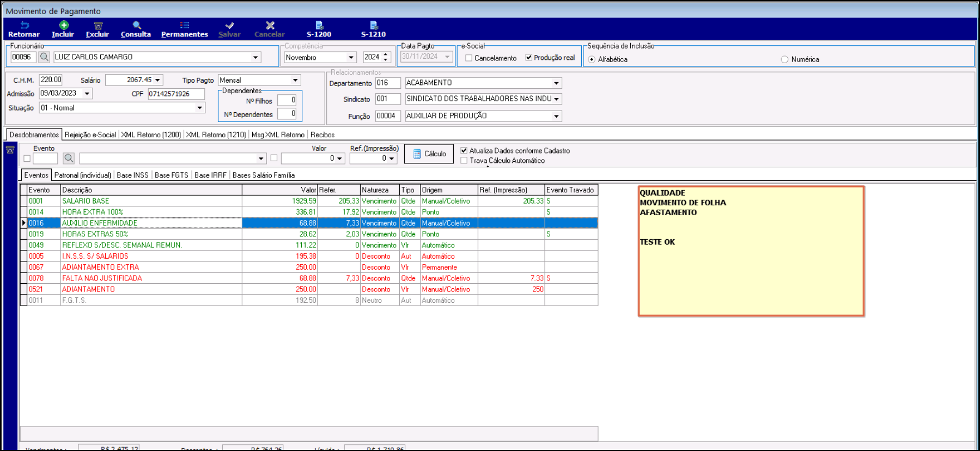Click the C.H.M. field 220.00

click(x=51, y=80)
